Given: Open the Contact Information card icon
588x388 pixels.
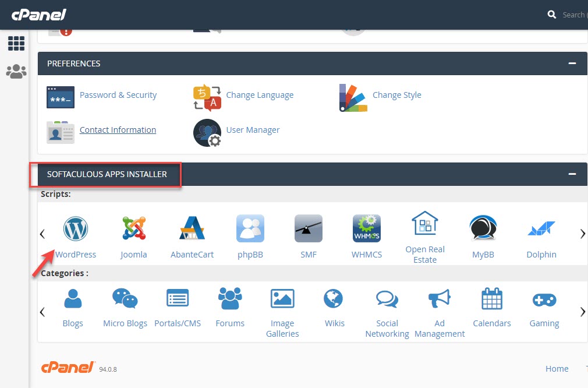Looking at the screenshot, I should (x=61, y=132).
